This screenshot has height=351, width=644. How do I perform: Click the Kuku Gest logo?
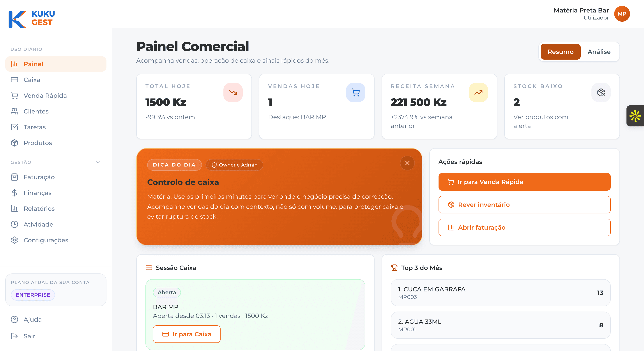pos(32,18)
